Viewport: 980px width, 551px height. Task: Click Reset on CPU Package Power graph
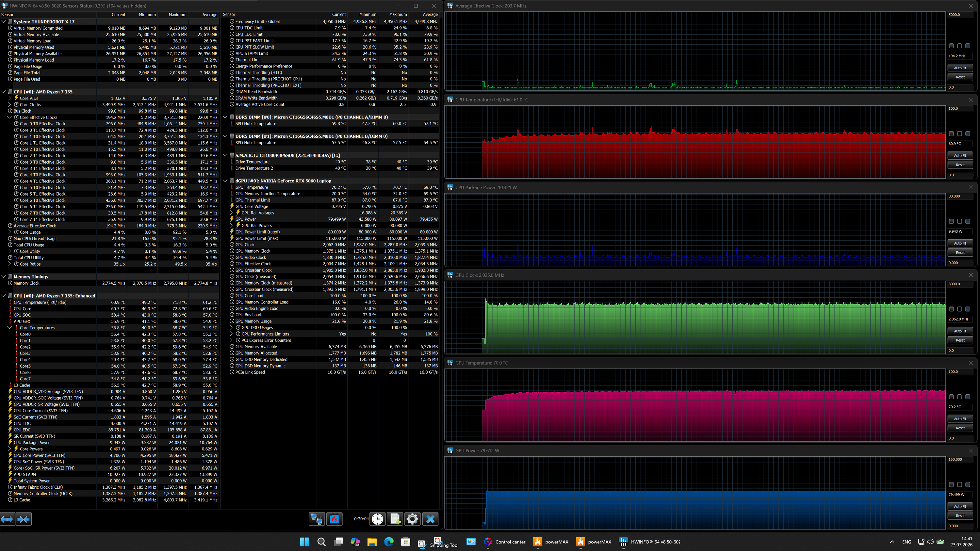coord(960,253)
